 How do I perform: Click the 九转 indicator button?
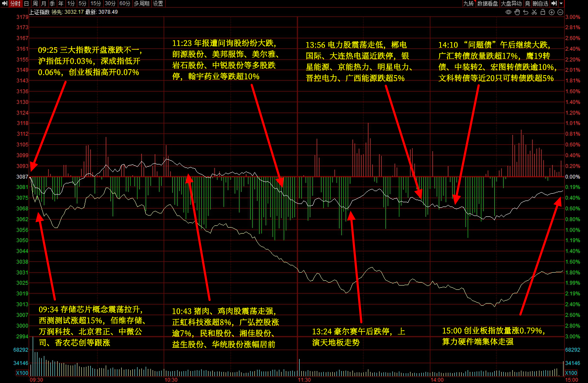(468, 3)
